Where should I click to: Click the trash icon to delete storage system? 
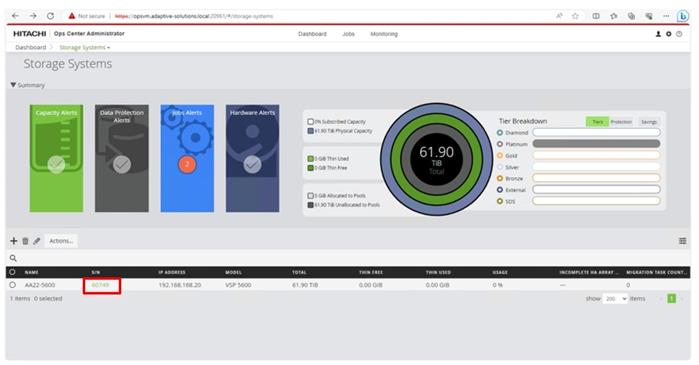pos(25,241)
